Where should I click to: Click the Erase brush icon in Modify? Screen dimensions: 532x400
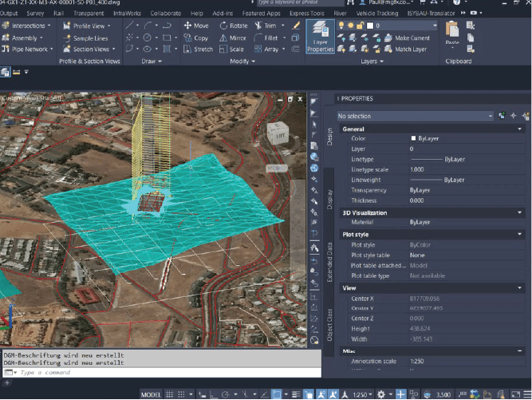[x=296, y=26]
